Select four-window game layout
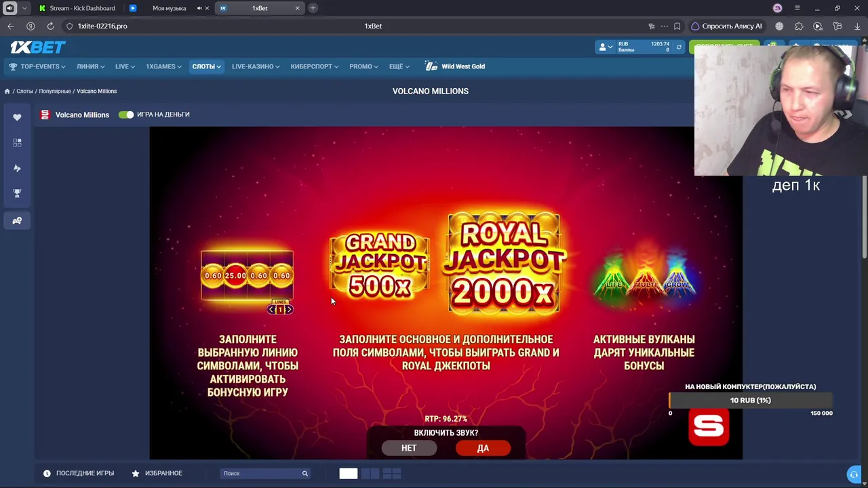 (392, 474)
